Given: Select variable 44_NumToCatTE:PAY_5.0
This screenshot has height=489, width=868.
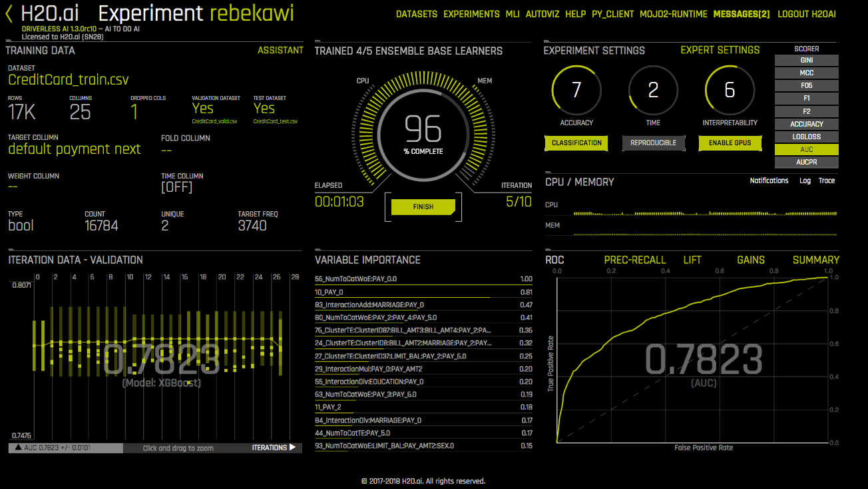Looking at the screenshot, I should (x=423, y=433).
